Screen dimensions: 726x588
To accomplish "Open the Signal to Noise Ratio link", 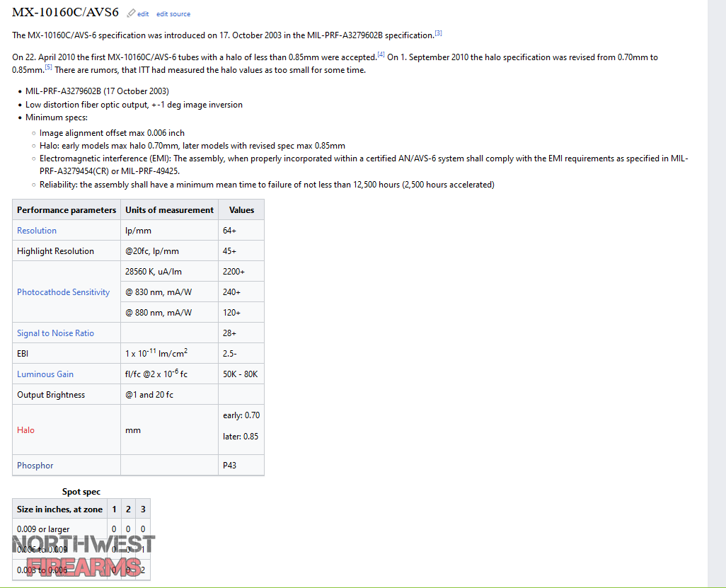I will pos(56,333).
